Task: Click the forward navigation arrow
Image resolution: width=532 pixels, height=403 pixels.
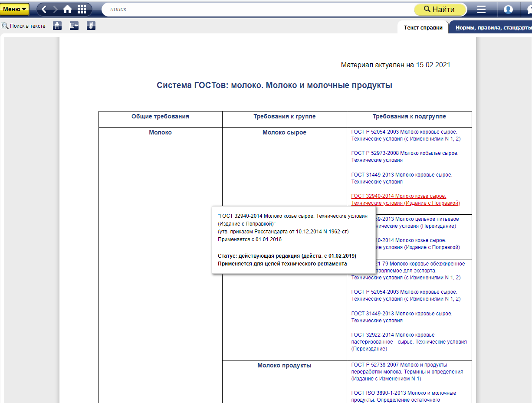Action: (x=56, y=9)
